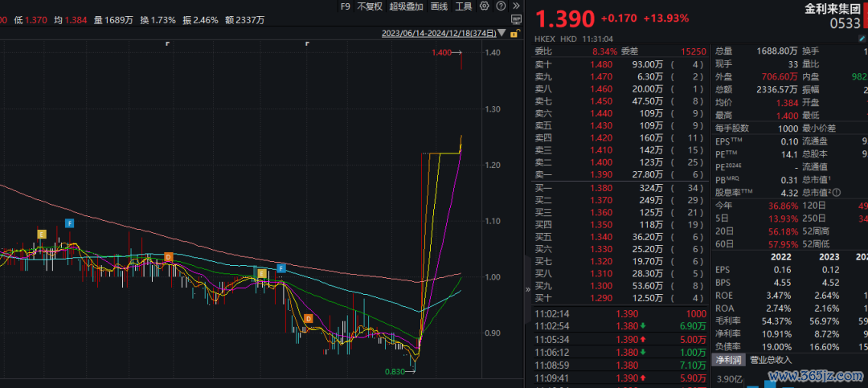Open 超级叠加 overlay menu
The image size is (868, 388).
pyautogui.click(x=407, y=6)
